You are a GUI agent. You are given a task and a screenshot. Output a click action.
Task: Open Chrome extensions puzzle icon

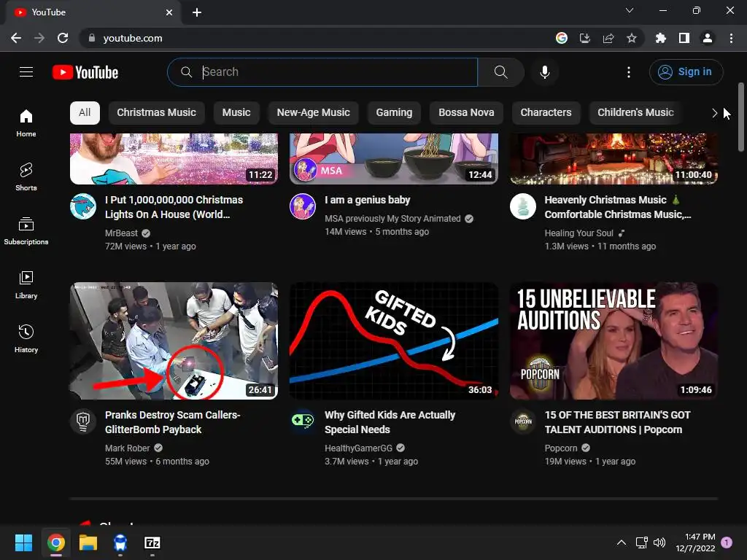(660, 38)
